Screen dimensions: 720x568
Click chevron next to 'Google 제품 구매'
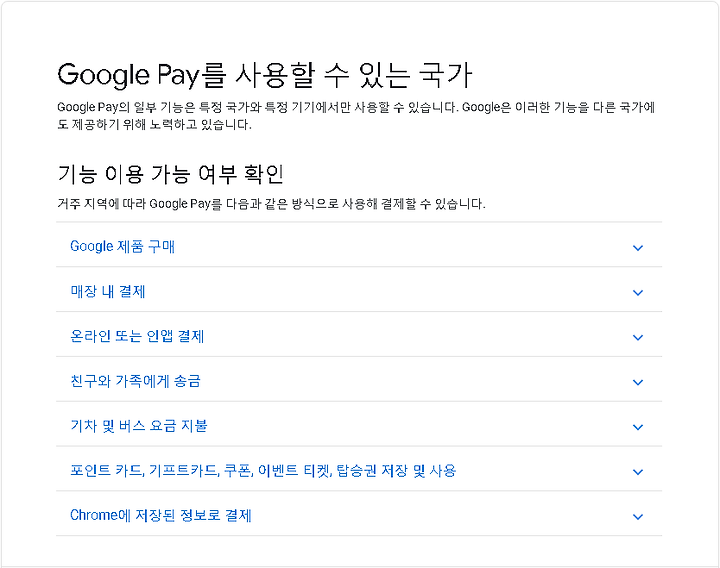pyautogui.click(x=638, y=248)
